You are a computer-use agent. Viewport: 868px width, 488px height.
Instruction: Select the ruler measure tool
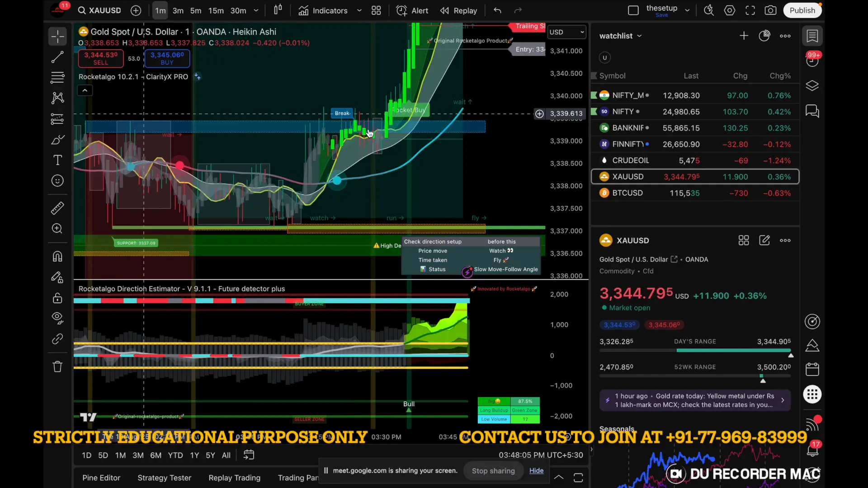pos(57,208)
